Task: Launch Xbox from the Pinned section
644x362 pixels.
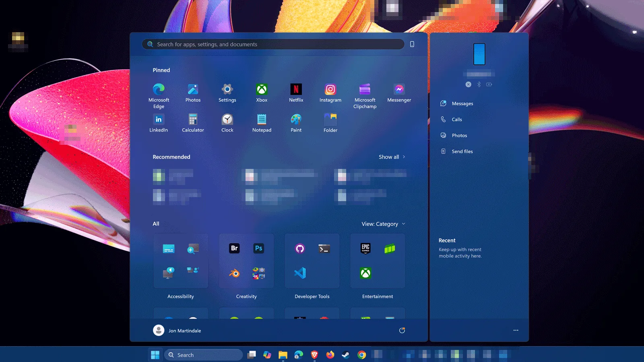Action: [262, 93]
